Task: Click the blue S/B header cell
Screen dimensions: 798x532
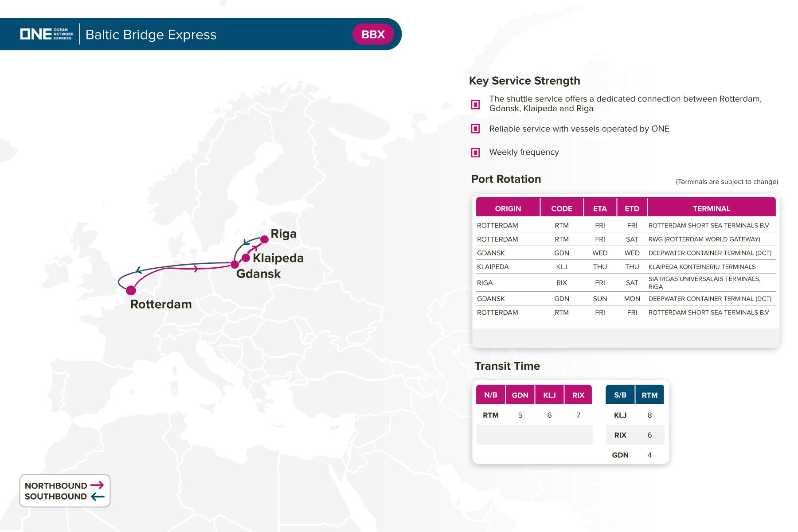Action: coord(620,395)
